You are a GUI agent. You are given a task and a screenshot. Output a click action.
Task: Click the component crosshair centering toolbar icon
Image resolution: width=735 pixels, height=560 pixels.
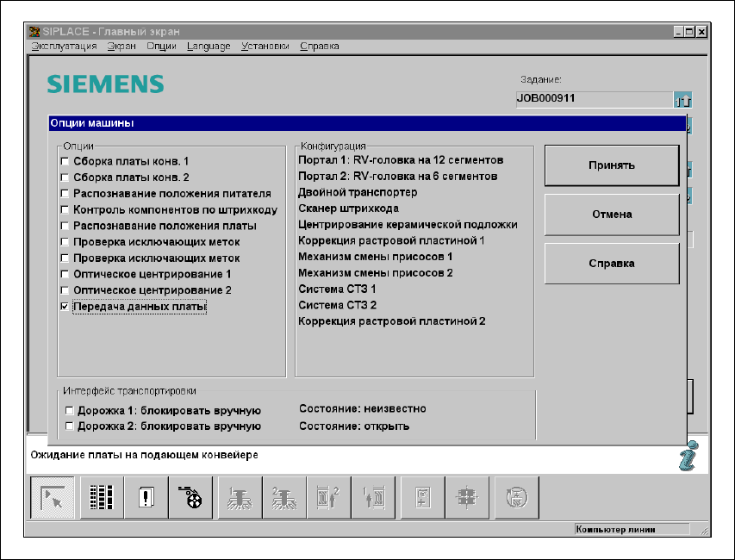click(467, 497)
